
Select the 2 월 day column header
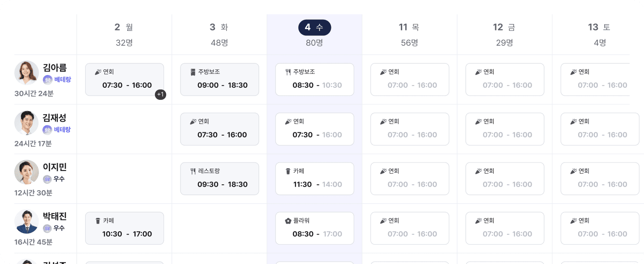pyautogui.click(x=124, y=27)
